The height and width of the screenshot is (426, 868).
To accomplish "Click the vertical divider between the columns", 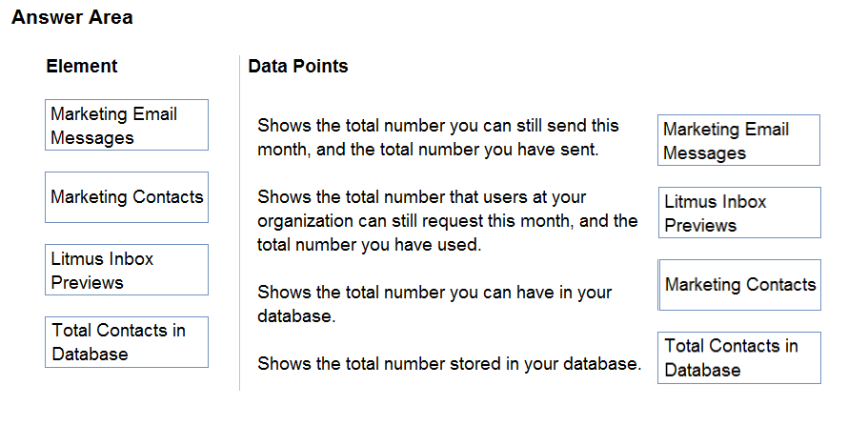I will coord(240,223).
